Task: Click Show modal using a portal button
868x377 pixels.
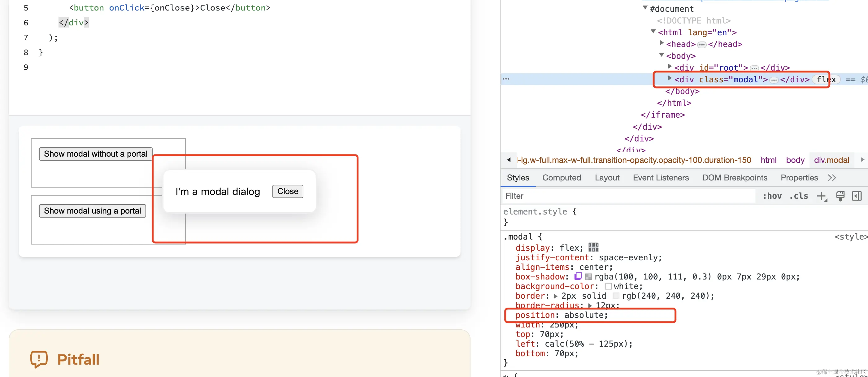Action: [x=92, y=210]
